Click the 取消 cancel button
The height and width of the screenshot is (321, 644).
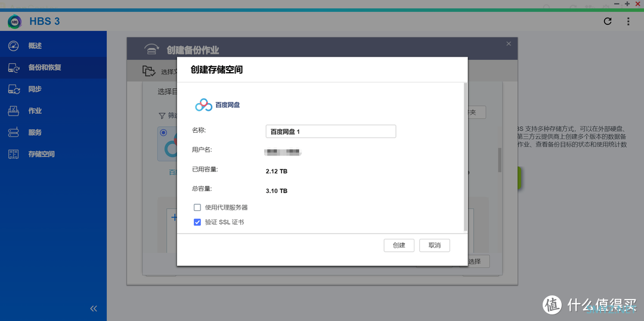[x=435, y=245]
